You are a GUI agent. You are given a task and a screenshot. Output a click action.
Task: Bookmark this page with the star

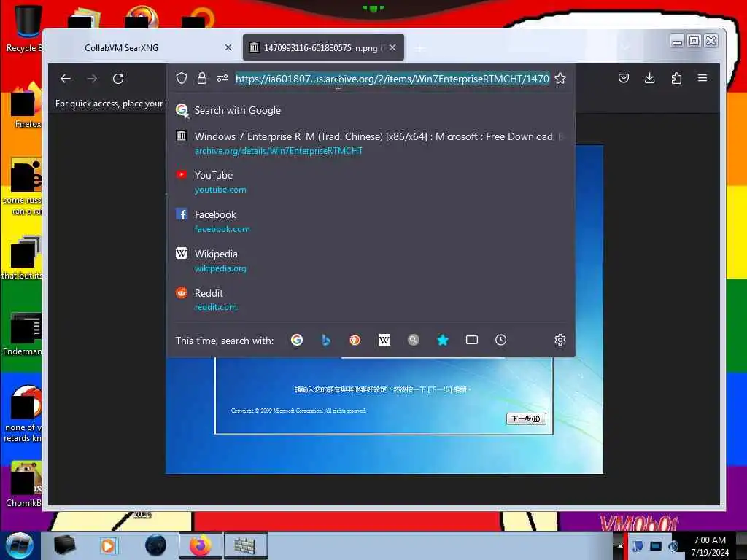(x=560, y=79)
